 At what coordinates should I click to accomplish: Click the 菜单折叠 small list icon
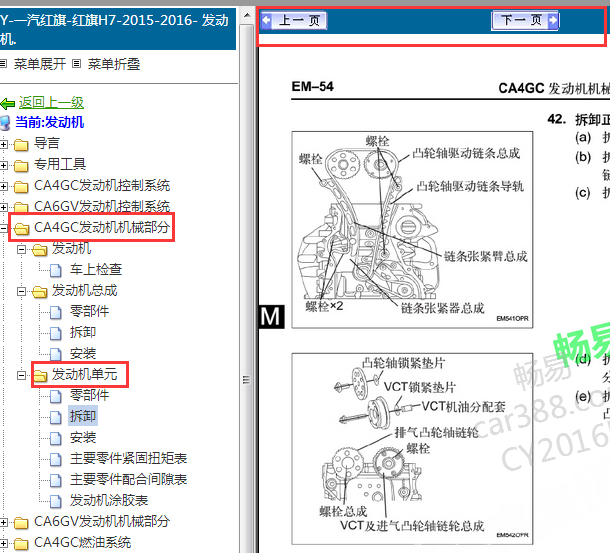77,63
